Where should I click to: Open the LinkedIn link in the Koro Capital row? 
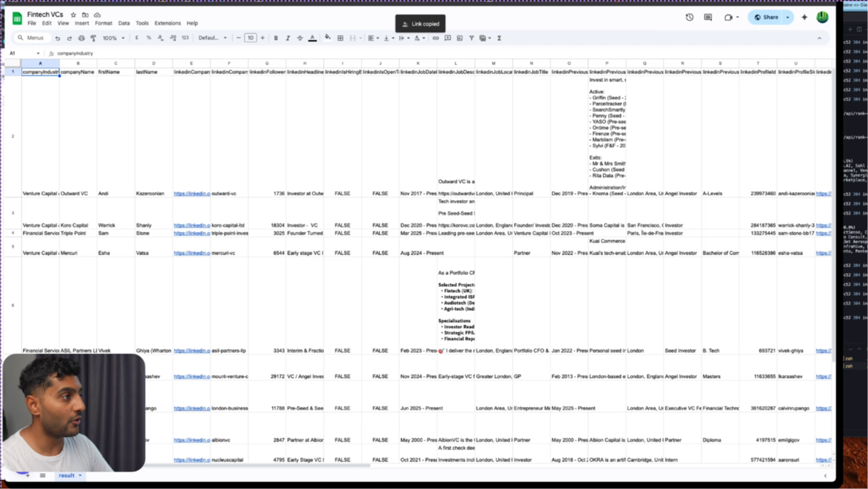192,225
